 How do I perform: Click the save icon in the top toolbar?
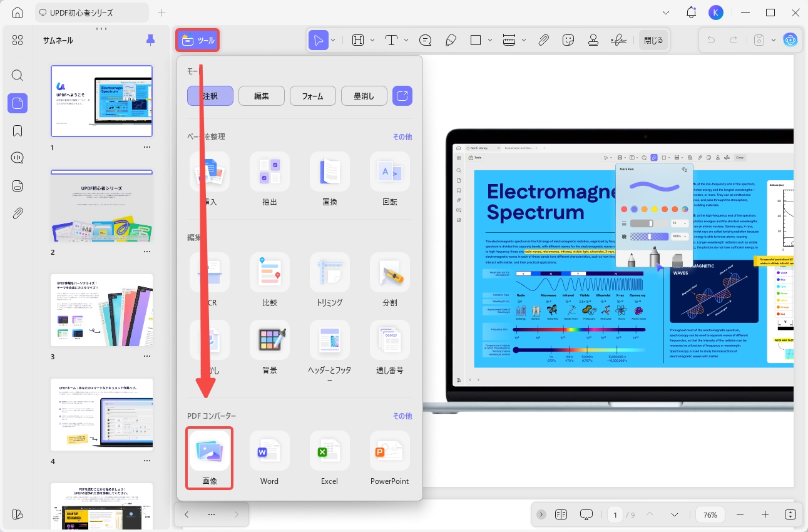pos(759,40)
